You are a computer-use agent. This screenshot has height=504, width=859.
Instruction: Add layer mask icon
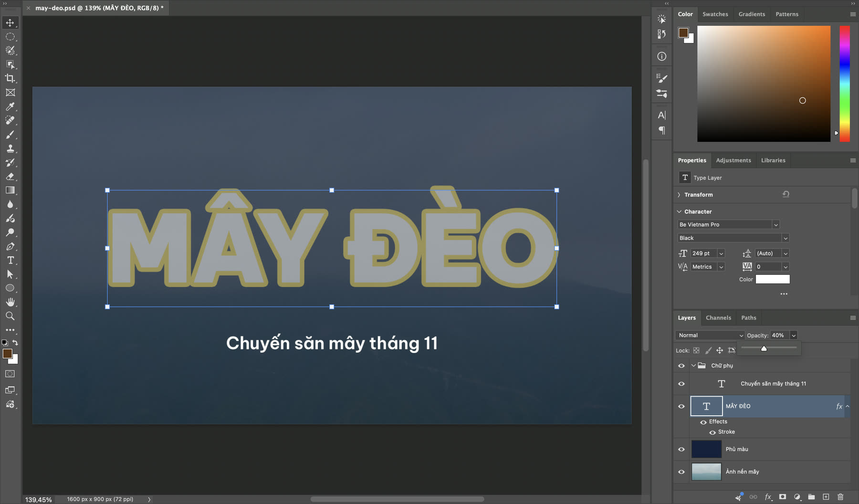[783, 497]
